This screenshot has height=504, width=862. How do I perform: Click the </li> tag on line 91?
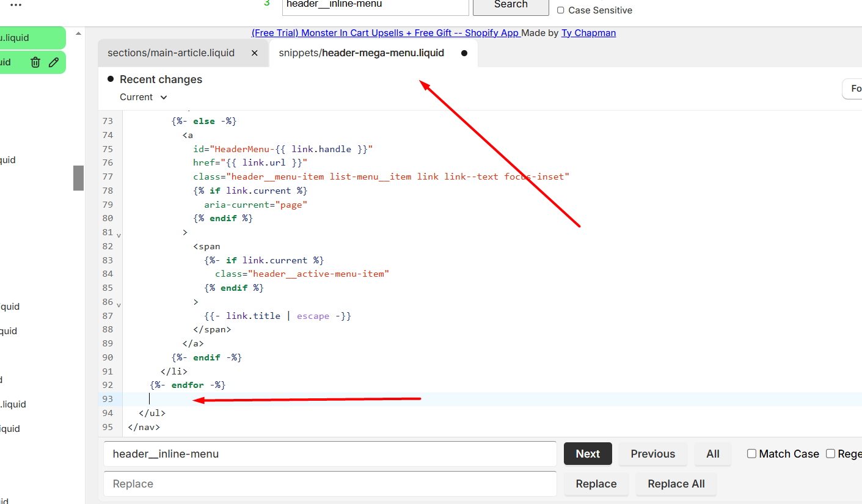click(x=174, y=371)
